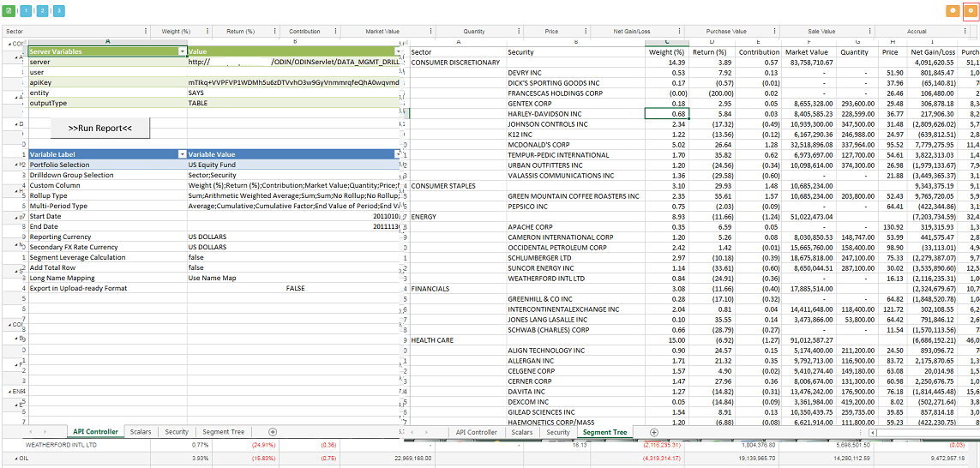Click the green Excel export icon
This screenshot has height=468, width=980.
click(x=9, y=11)
